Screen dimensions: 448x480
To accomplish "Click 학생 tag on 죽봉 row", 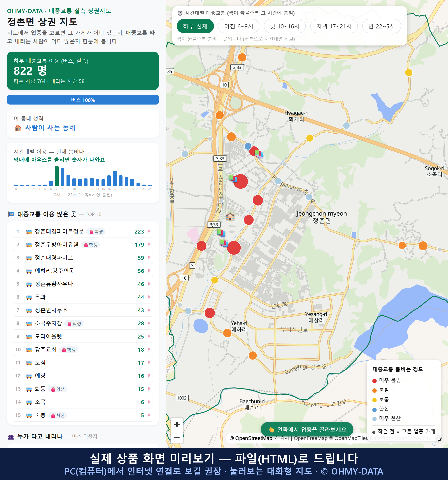I will pyautogui.click(x=58, y=415).
